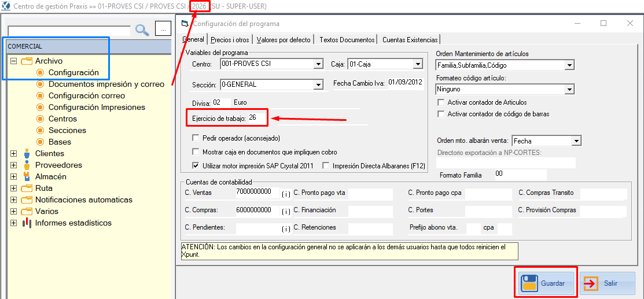This screenshot has height=299, width=644.
Task: Click the Formato Familia field
Action: 520,175
